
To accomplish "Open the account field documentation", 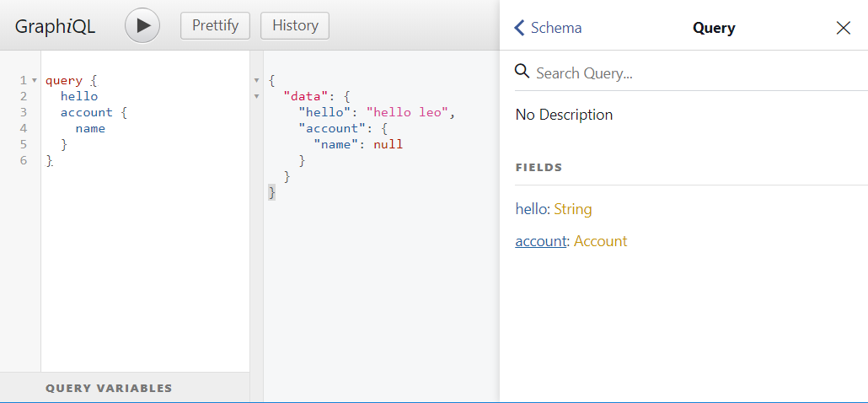I will point(540,241).
